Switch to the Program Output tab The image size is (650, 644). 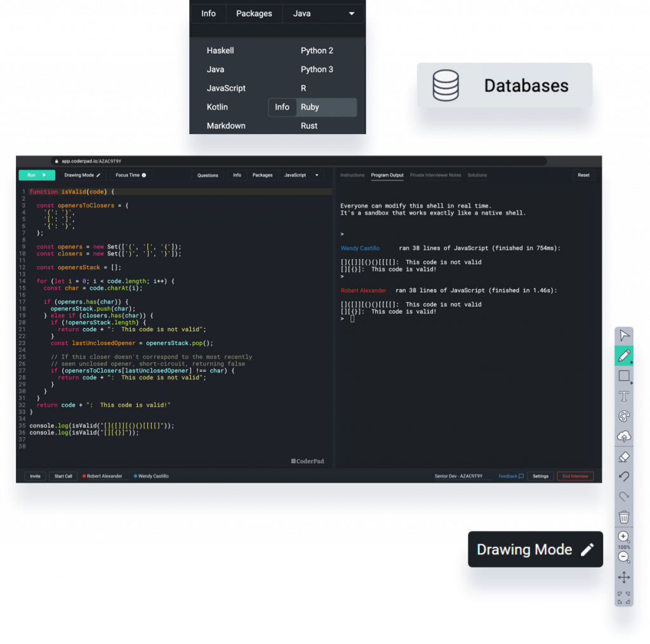point(387,175)
